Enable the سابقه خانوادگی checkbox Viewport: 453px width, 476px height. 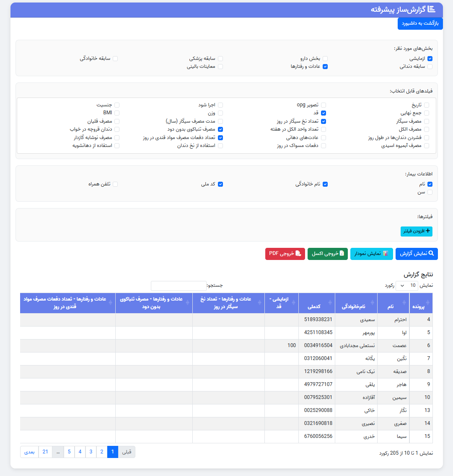point(116,59)
